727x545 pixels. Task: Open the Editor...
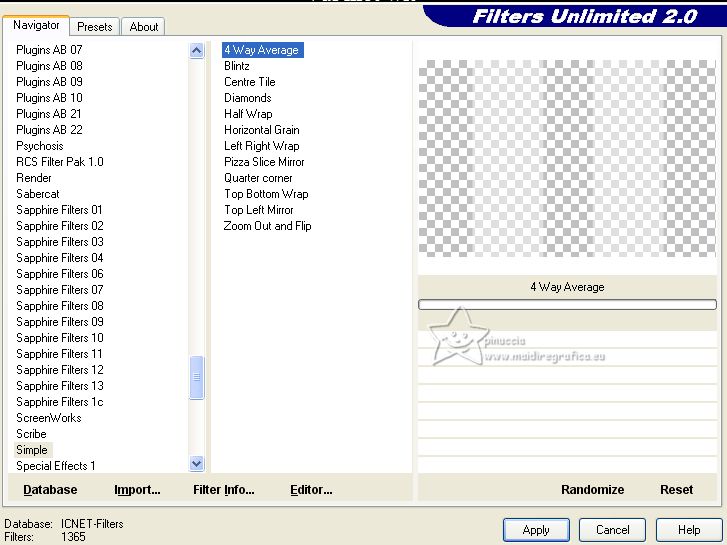(311, 490)
